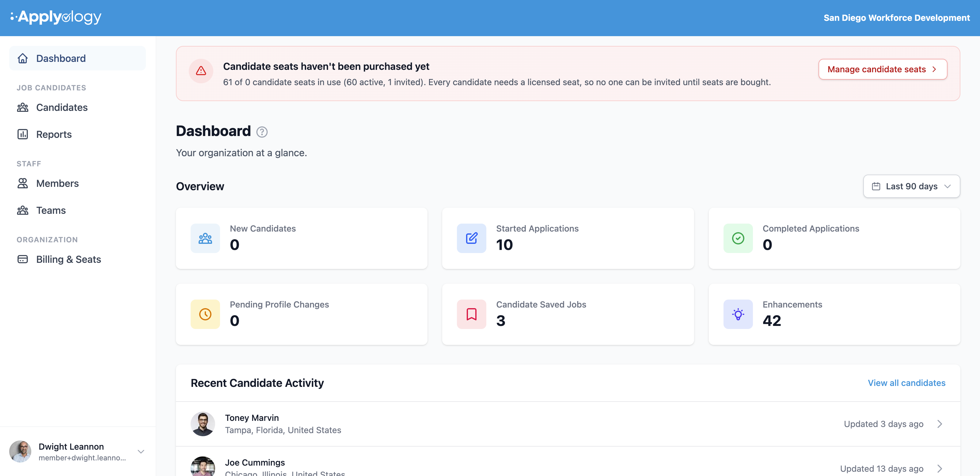Viewport: 980px width, 476px height.
Task: Open Members in sidebar
Action: pyautogui.click(x=78, y=183)
